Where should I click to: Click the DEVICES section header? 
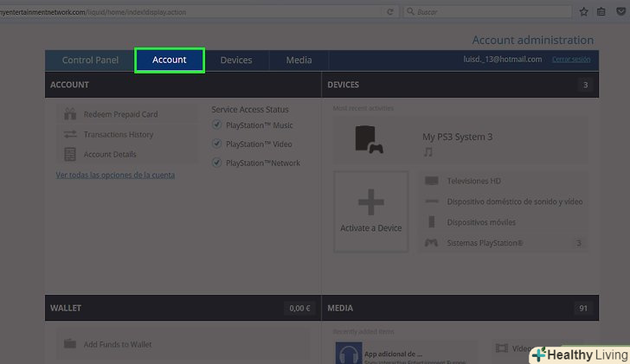click(343, 85)
